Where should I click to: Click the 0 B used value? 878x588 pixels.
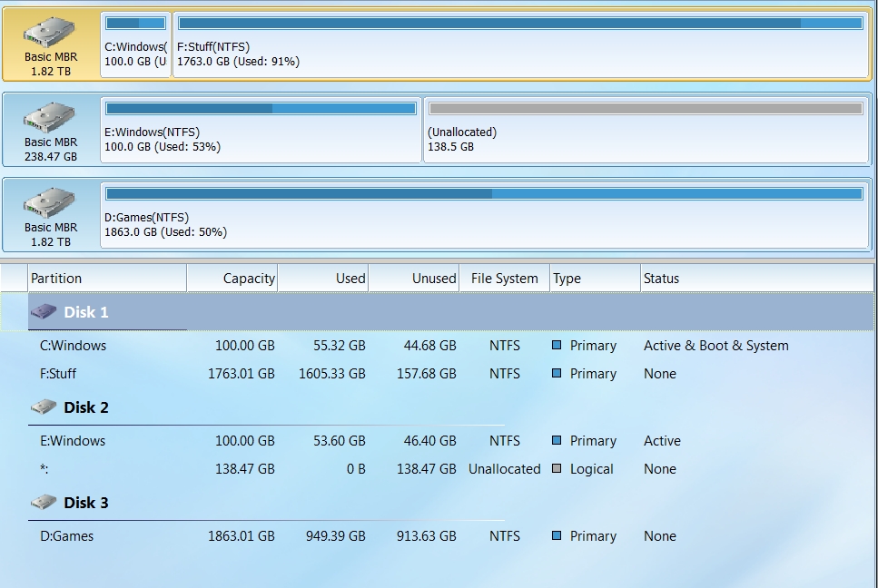[x=356, y=469]
